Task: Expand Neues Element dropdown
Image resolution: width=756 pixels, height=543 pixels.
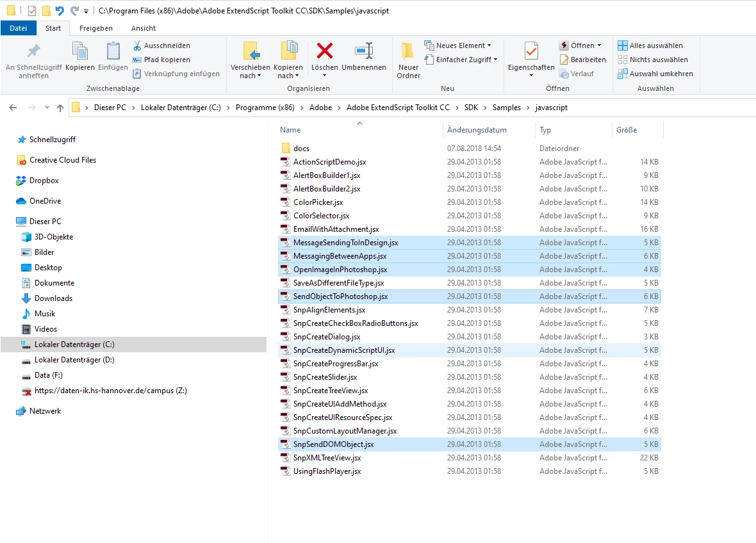Action: (489, 45)
